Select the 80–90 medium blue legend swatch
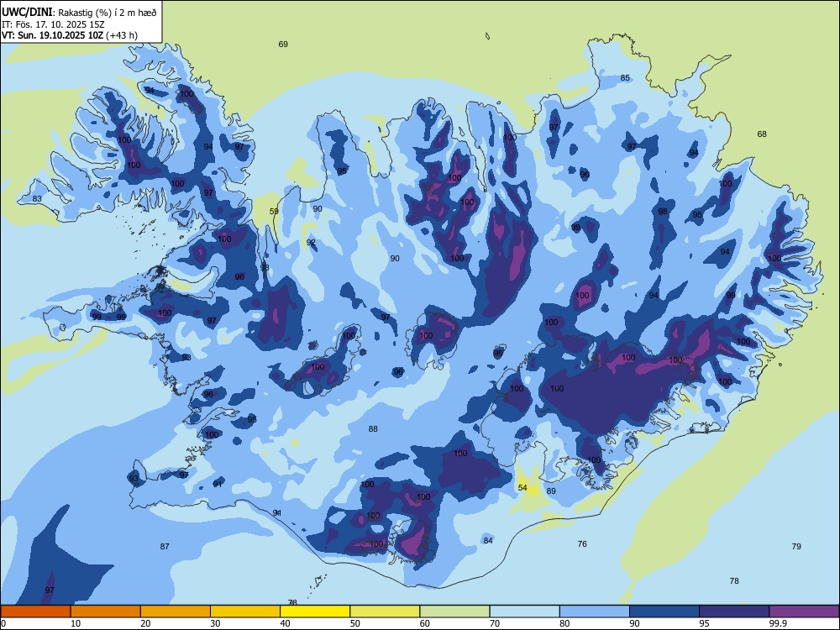 [x=594, y=612]
